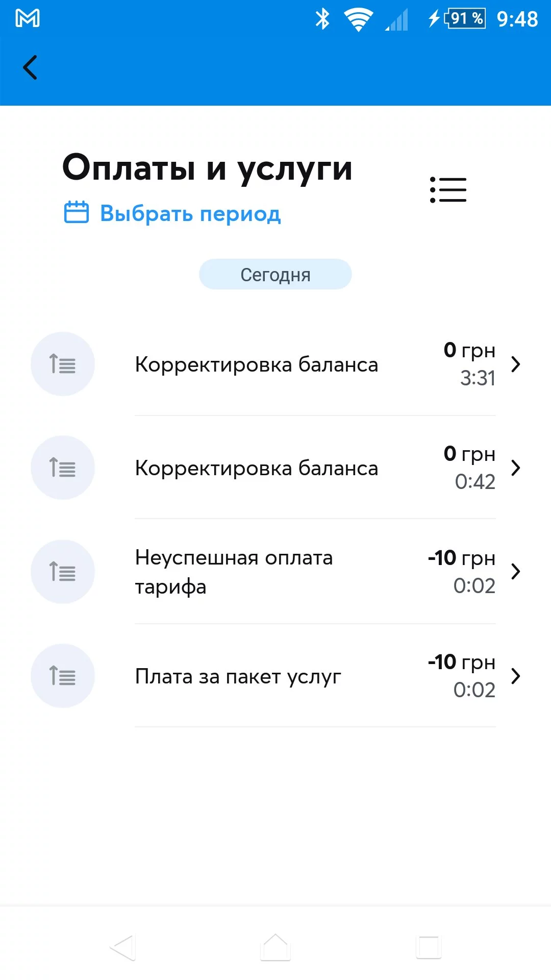Tap the Неуспешная оплата тарифа transaction icon

click(x=63, y=572)
